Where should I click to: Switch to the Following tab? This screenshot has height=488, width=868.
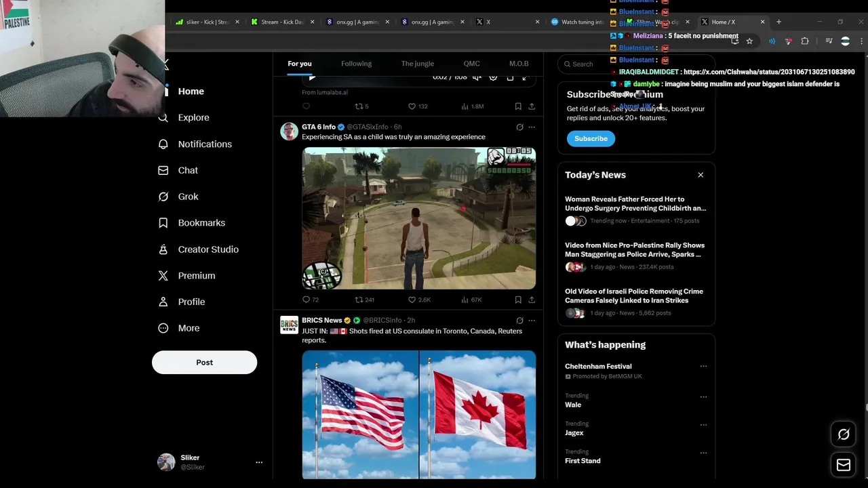click(x=356, y=64)
